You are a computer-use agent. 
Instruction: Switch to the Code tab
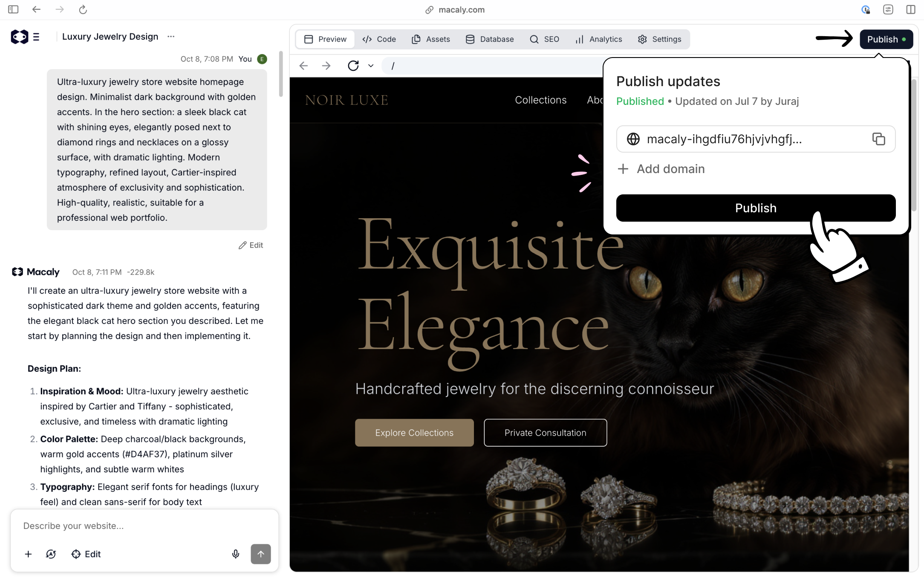379,39
